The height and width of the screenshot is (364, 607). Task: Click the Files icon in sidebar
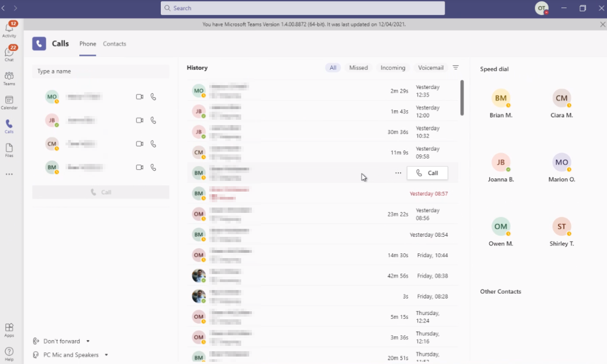coord(9,149)
